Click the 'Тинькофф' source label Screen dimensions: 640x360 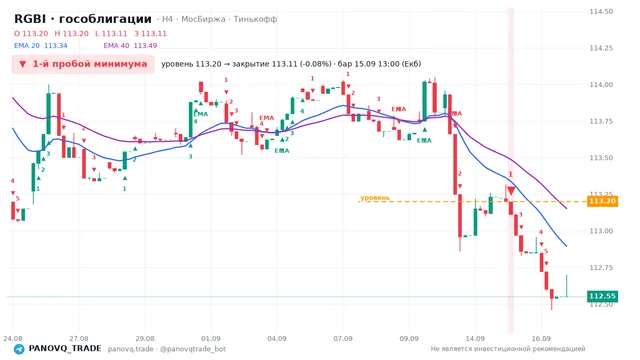tap(255, 19)
